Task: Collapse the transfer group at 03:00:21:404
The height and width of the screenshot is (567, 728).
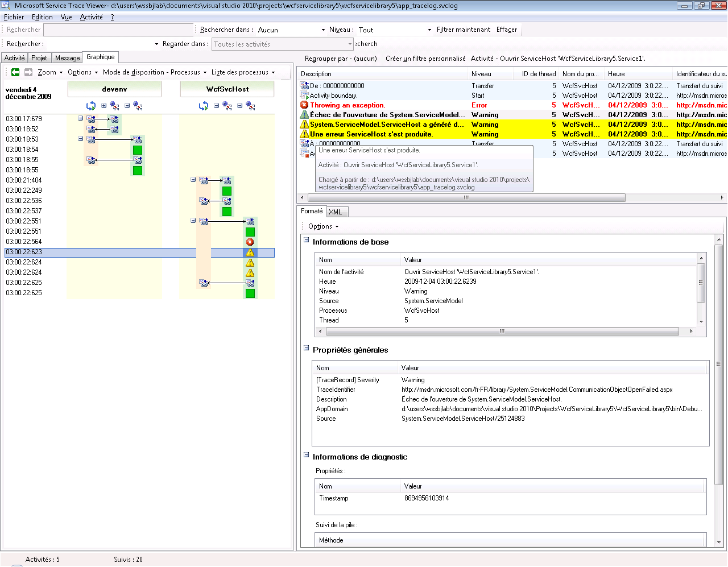Action: (193, 180)
